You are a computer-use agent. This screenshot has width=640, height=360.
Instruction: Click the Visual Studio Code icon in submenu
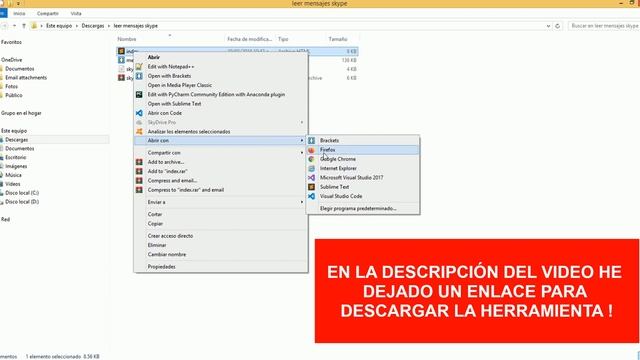[311, 196]
